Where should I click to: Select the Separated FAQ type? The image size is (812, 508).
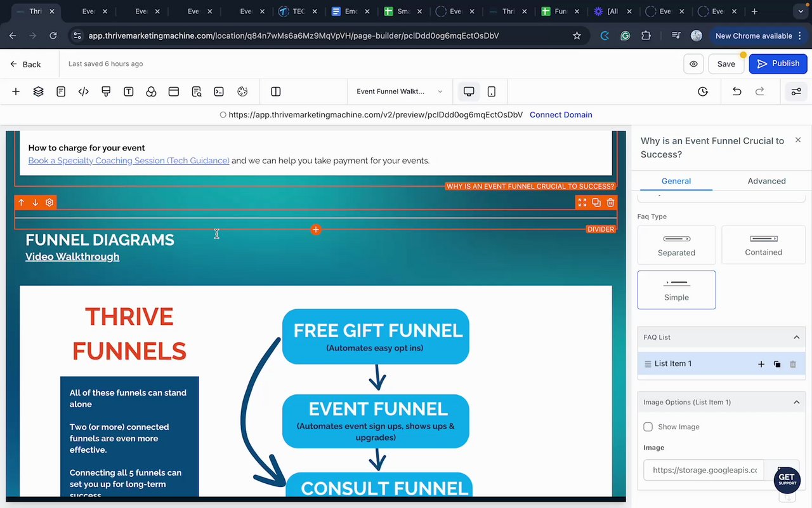(676, 245)
